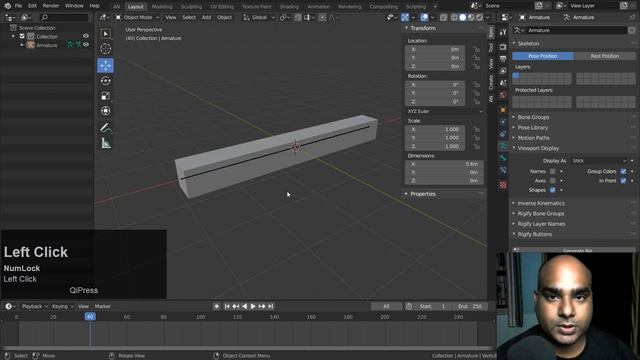Screen dimensions: 640x360
Task: Open the XYZ Euler rotation mode dropdown
Action: point(445,111)
